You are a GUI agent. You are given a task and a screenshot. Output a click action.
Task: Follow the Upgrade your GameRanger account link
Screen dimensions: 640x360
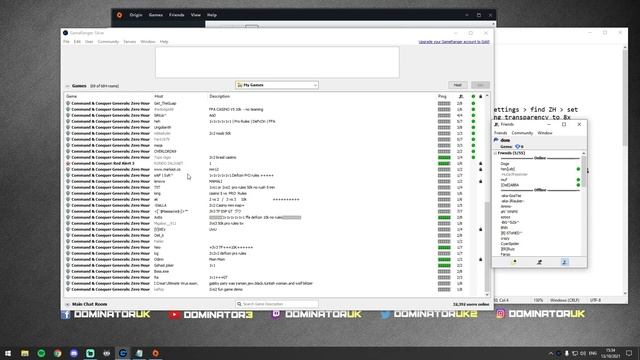454,42
